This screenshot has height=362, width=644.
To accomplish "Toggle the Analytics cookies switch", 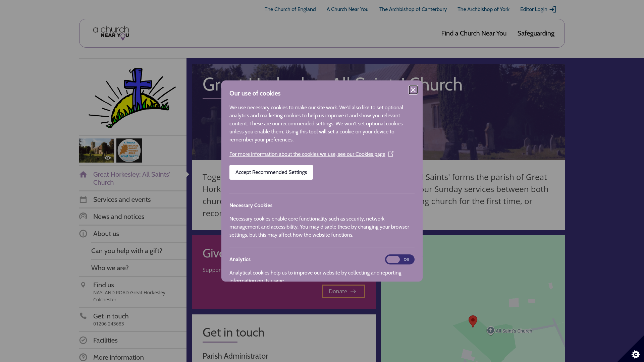I will tap(399, 259).
